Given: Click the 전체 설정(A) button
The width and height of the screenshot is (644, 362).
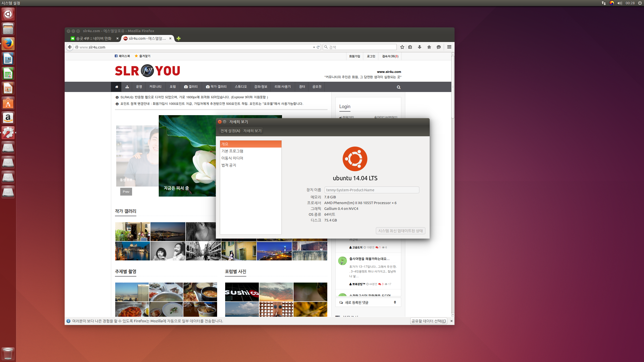Looking at the screenshot, I should point(230,131).
